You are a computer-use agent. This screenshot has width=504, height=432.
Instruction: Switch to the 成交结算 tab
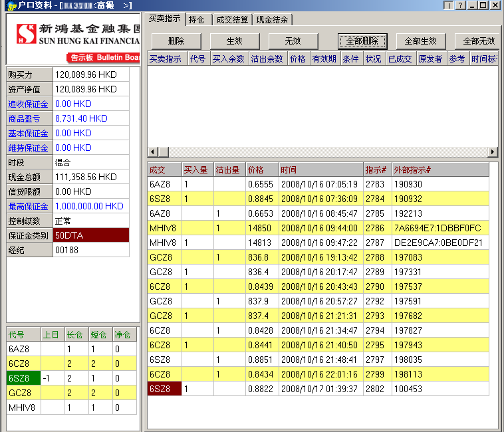tap(232, 20)
